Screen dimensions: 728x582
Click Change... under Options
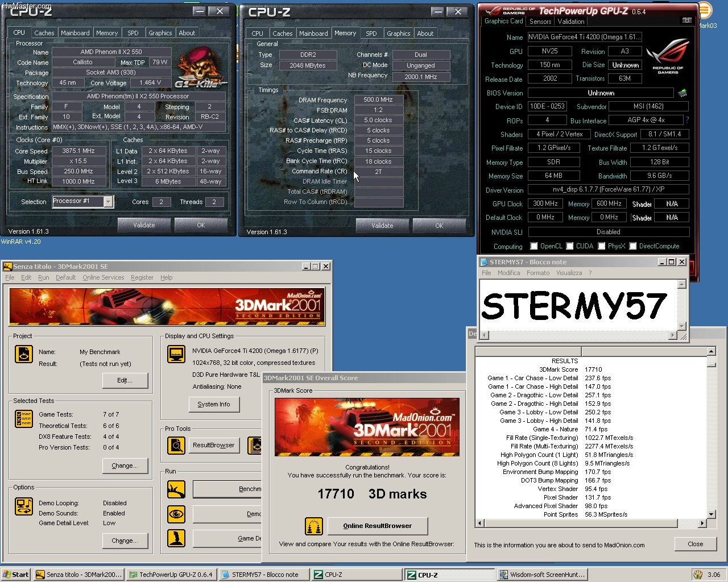[x=125, y=541]
